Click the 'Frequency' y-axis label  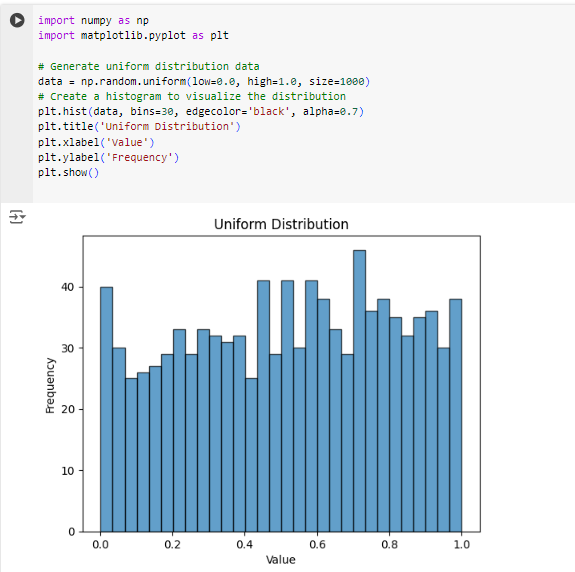[50, 385]
